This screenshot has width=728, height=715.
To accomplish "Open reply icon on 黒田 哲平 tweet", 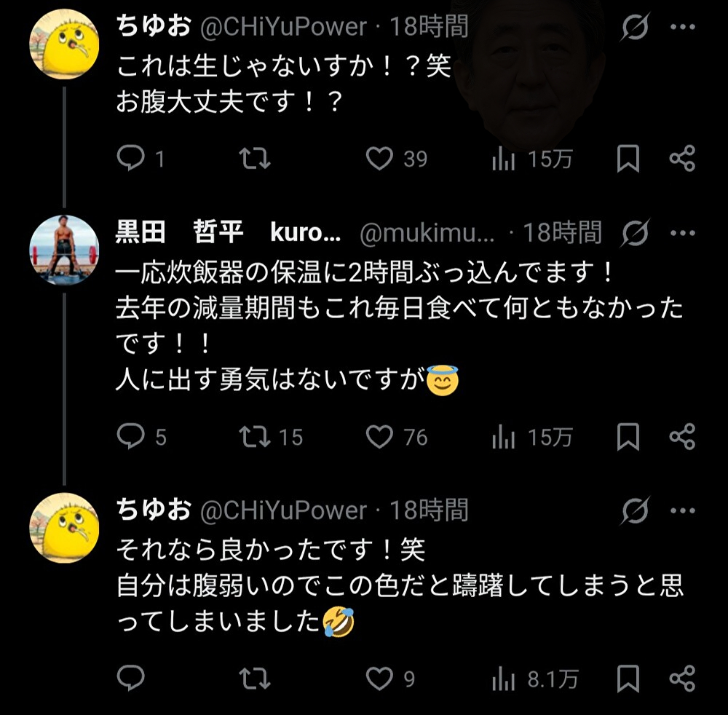I will tap(131, 436).
